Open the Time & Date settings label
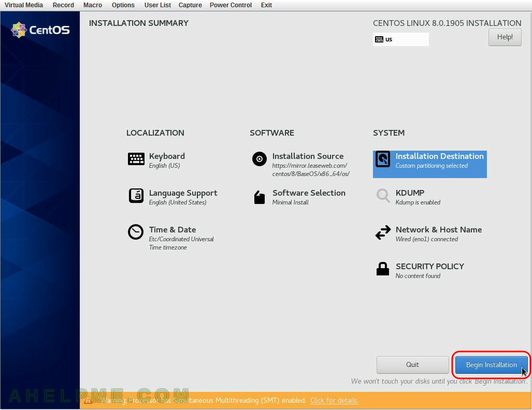 (x=172, y=229)
